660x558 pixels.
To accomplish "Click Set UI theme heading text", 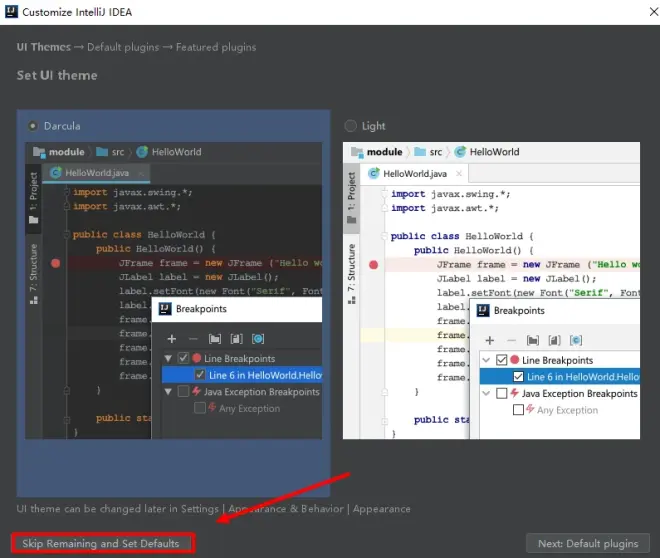I will 57,75.
